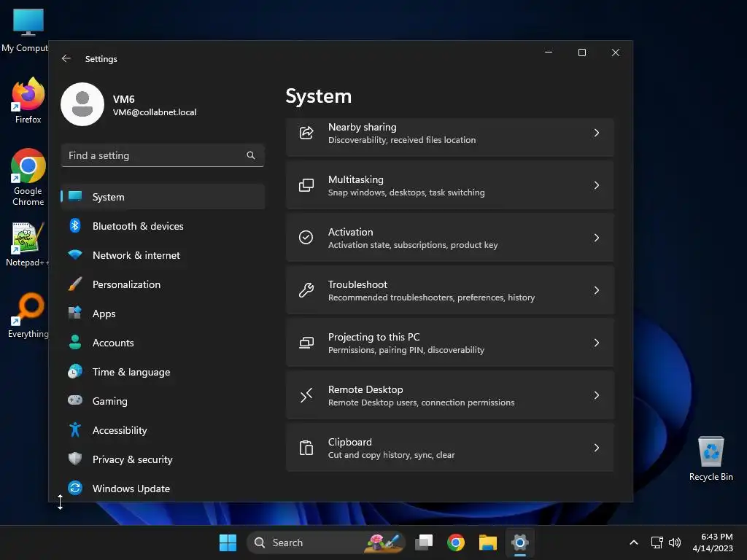Open Firefox from the desktop shortcut
747x560 pixels.
coord(28,101)
